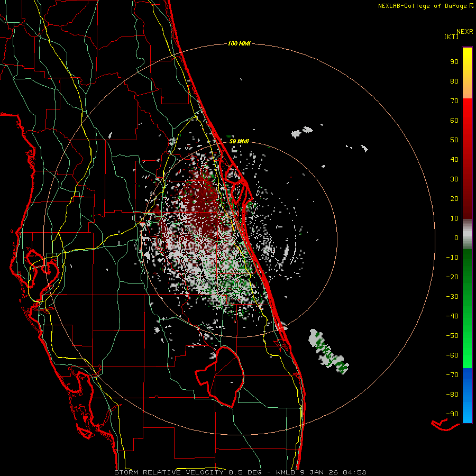Click the -60 knot scale value

pos(452,355)
